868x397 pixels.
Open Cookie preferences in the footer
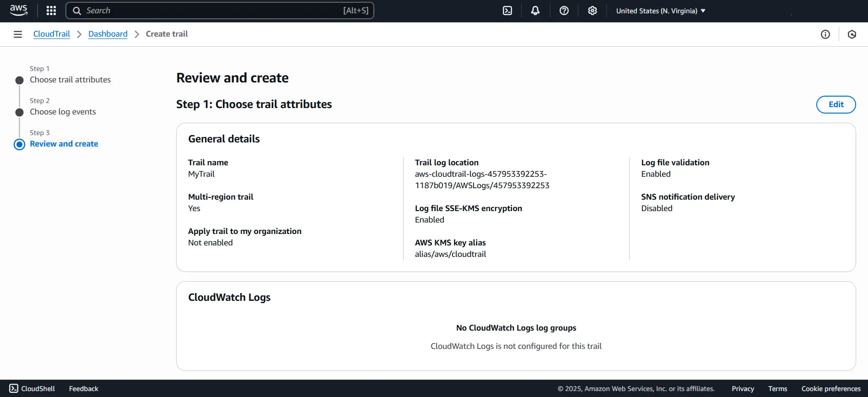pyautogui.click(x=830, y=388)
